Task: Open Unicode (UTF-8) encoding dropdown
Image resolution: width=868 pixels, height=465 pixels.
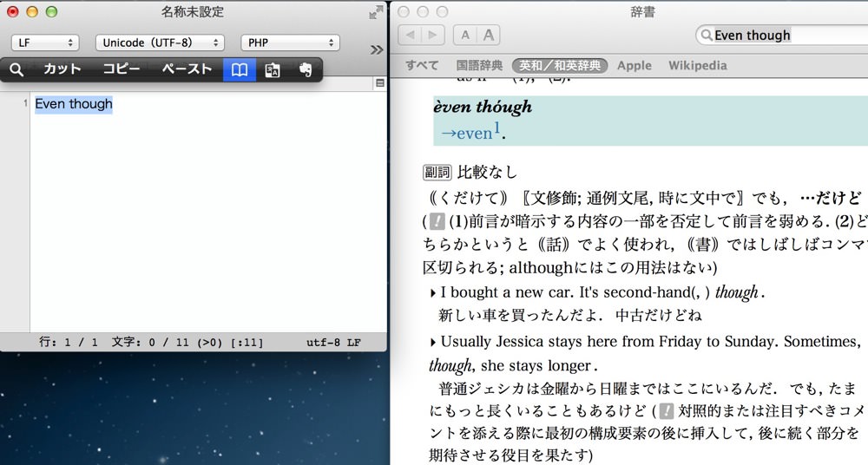Action: coord(160,43)
